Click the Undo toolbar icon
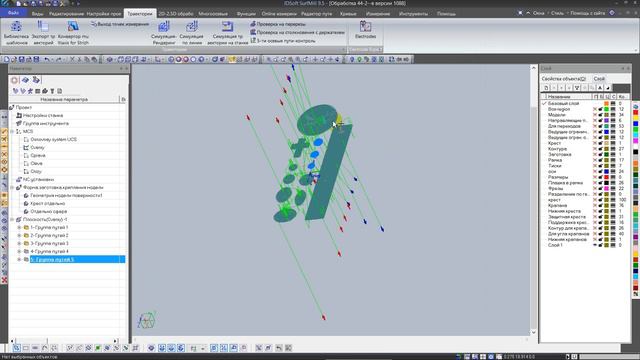The height and width of the screenshot is (360, 640). point(47,59)
